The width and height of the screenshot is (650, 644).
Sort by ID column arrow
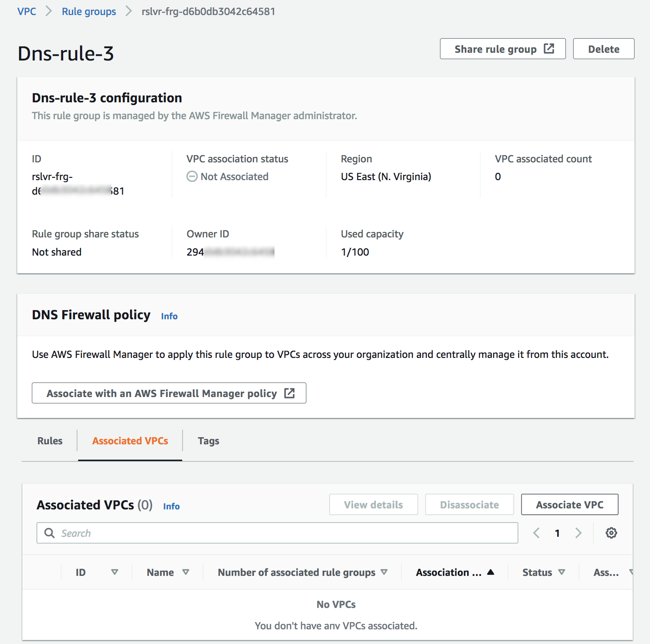tap(115, 572)
